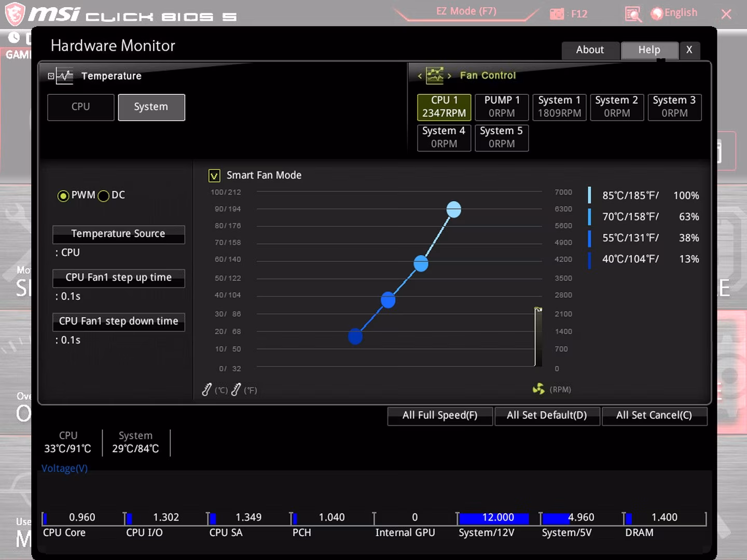
Task: Toggle the Smart Fan Mode checkbox
Action: point(214,176)
